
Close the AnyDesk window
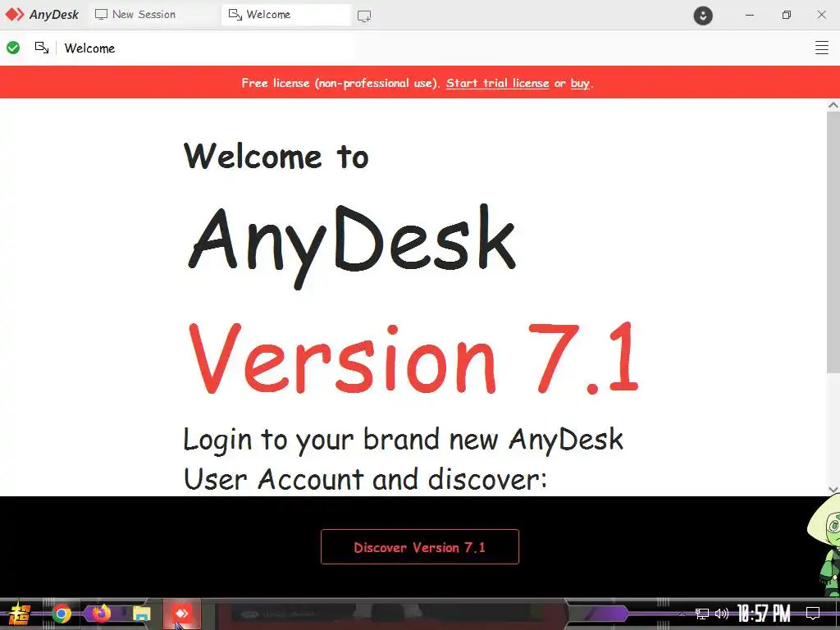(822, 15)
